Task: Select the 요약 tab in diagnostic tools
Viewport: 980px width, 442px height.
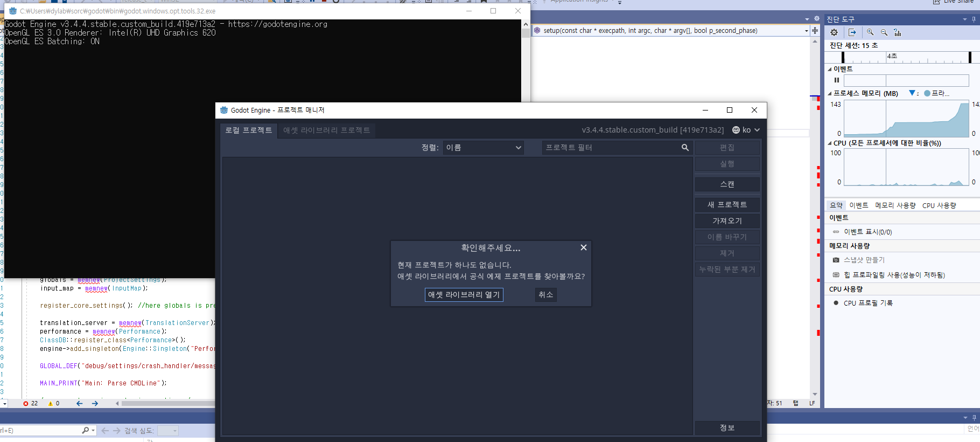Action: (836, 205)
